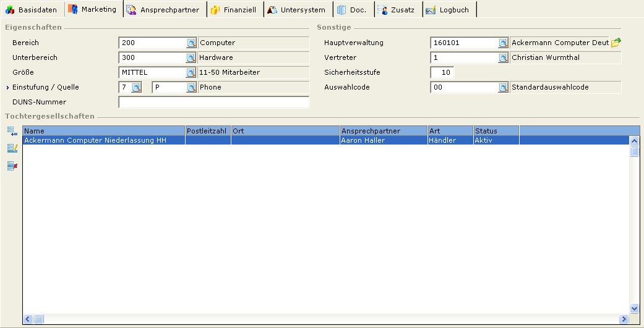Sort table by Status column header

click(496, 131)
